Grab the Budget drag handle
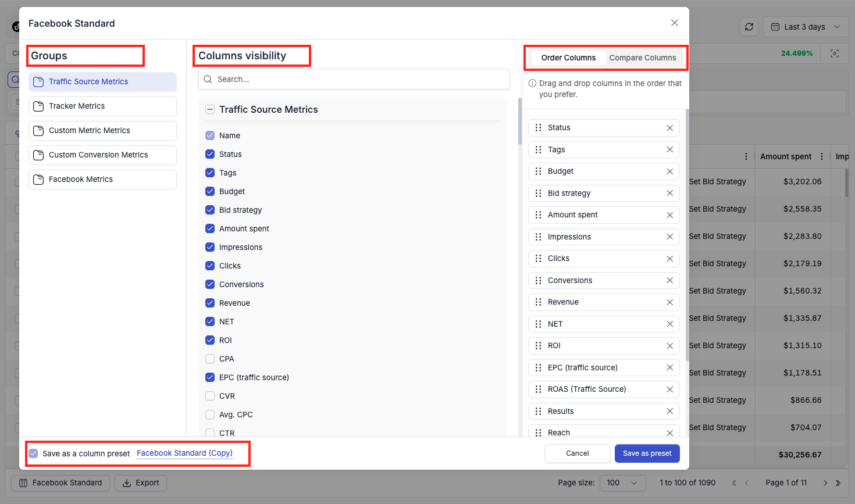This screenshot has width=855, height=504. pos(538,171)
